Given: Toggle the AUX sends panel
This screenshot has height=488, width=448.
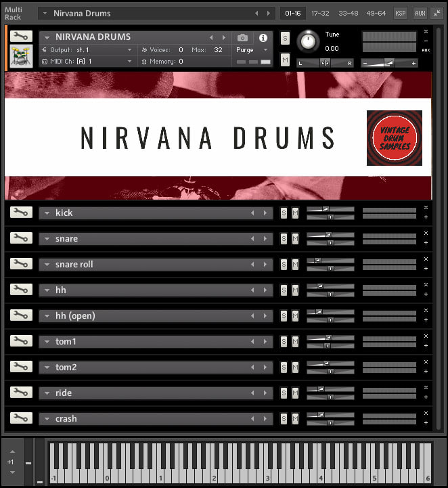Looking at the screenshot, I should click(420, 14).
